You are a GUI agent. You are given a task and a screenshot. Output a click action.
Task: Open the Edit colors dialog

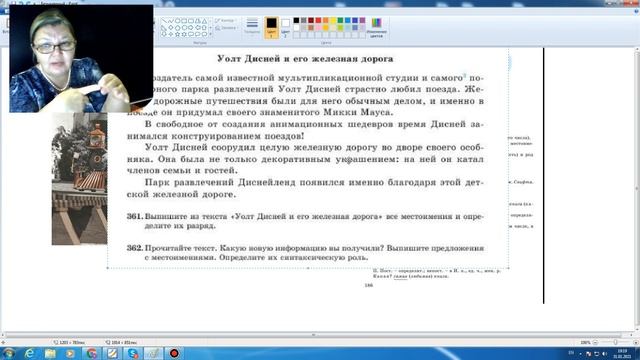coord(377,27)
